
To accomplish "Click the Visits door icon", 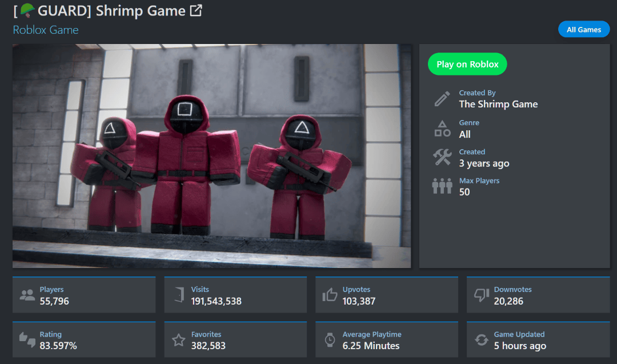I will tap(179, 295).
